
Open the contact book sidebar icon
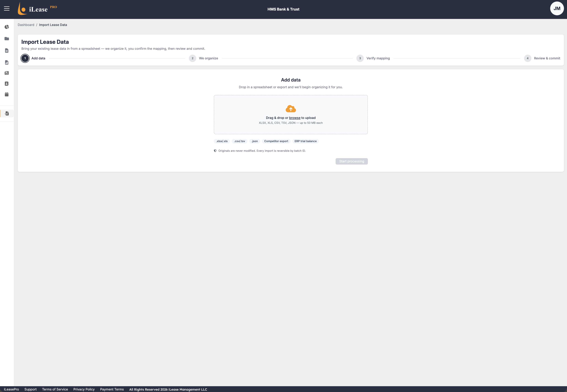tap(7, 83)
